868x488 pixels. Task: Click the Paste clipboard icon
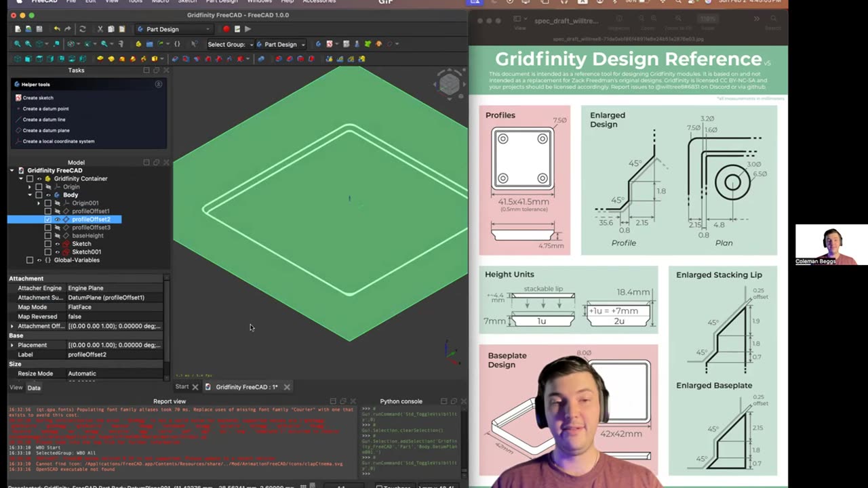tap(122, 29)
